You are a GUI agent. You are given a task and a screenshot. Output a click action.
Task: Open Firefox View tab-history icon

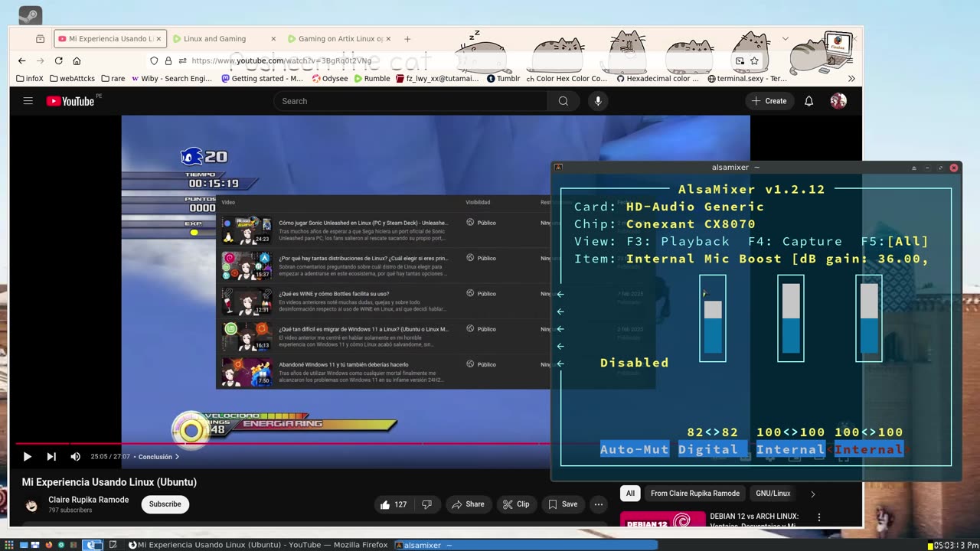coord(40,38)
